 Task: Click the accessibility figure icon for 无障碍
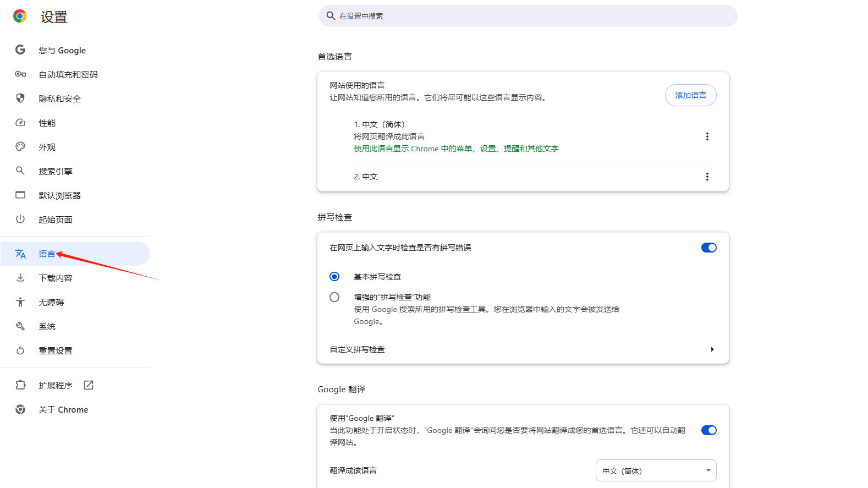tap(20, 302)
